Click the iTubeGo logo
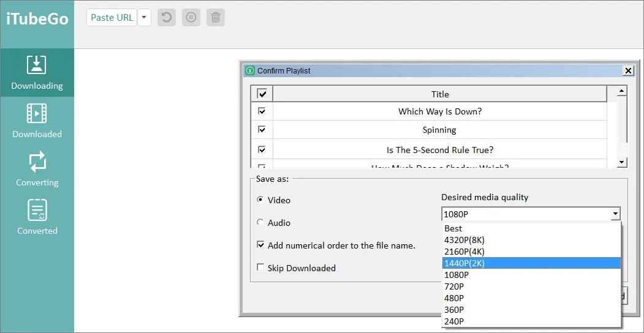Viewport: 644px width, 333px height. [x=37, y=18]
